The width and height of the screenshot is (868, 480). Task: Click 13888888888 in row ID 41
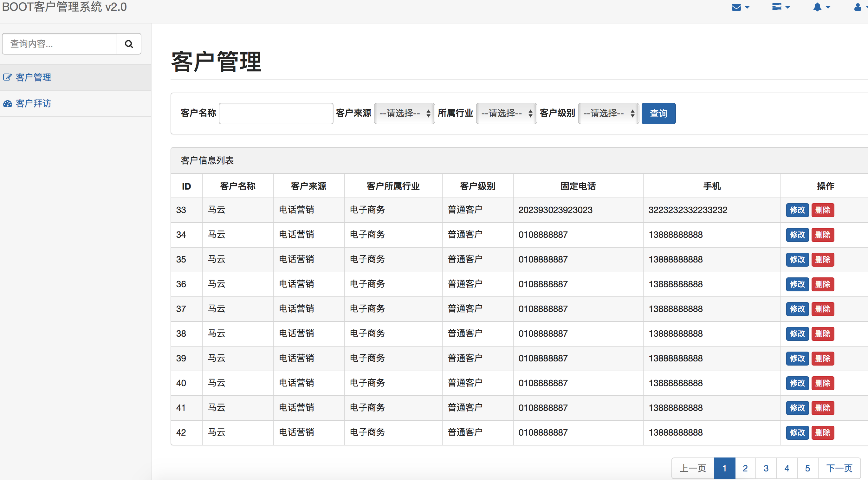tap(676, 408)
